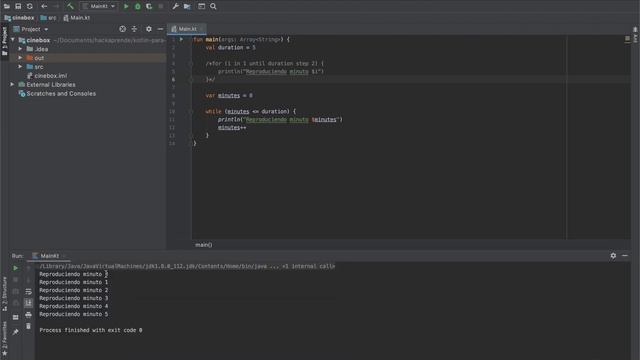Click the 'minutes++' statement
The height and width of the screenshot is (360, 640).
[232, 128]
